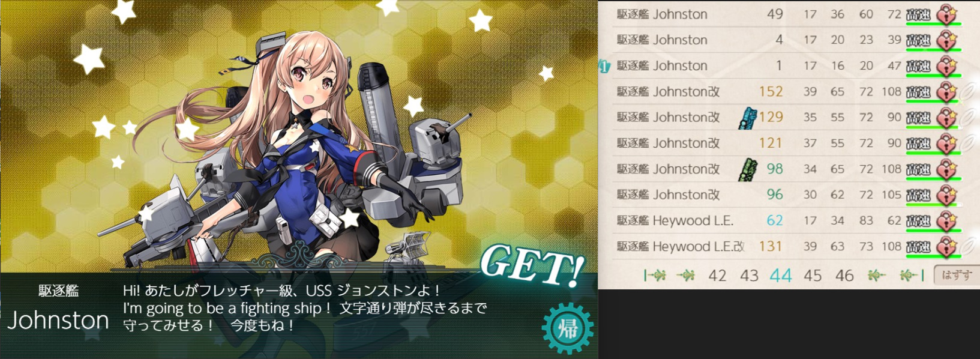Toggle heart lock on level 49 Johnston
This screenshot has height=359, width=980.
click(947, 14)
